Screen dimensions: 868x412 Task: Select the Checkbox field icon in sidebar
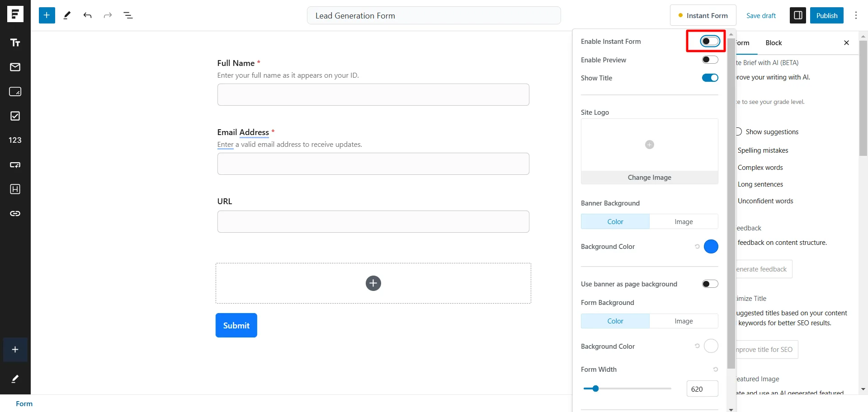click(15, 116)
